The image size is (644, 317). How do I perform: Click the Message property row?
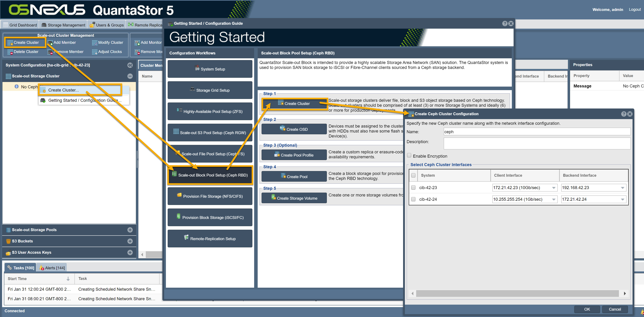pos(607,86)
